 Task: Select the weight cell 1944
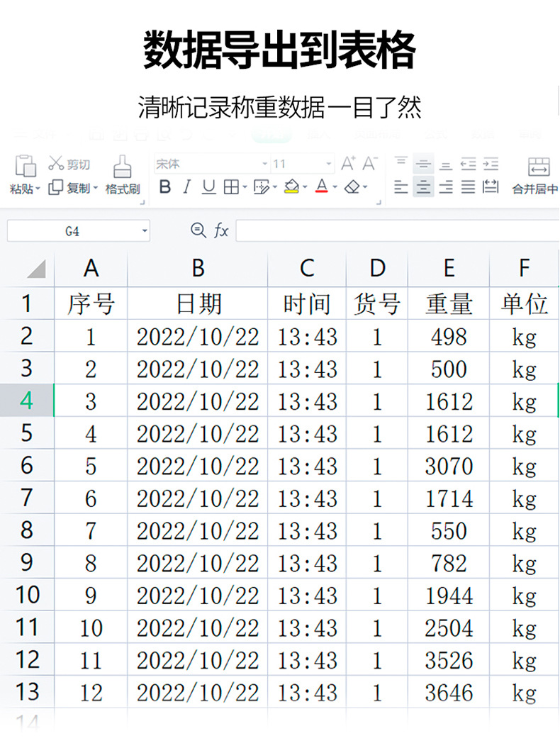click(449, 596)
